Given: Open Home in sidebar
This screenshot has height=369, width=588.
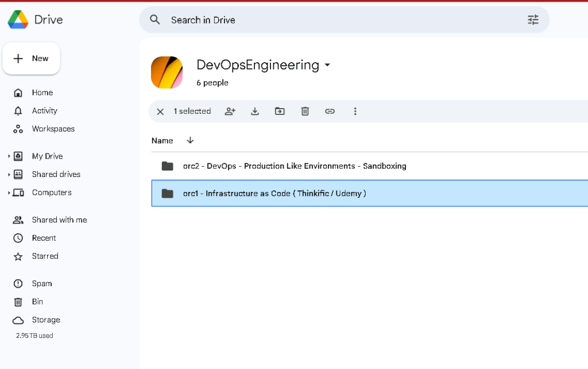Looking at the screenshot, I should (42, 93).
